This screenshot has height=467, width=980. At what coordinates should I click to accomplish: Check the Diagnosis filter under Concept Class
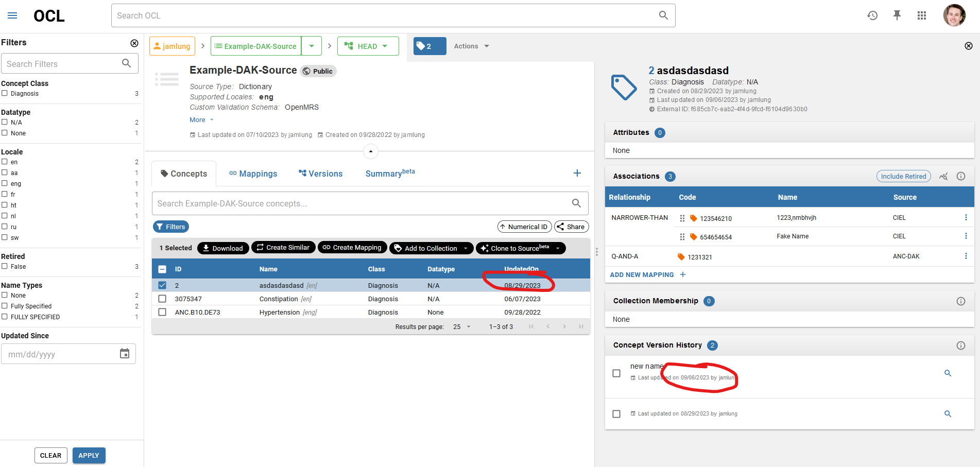[x=5, y=93]
